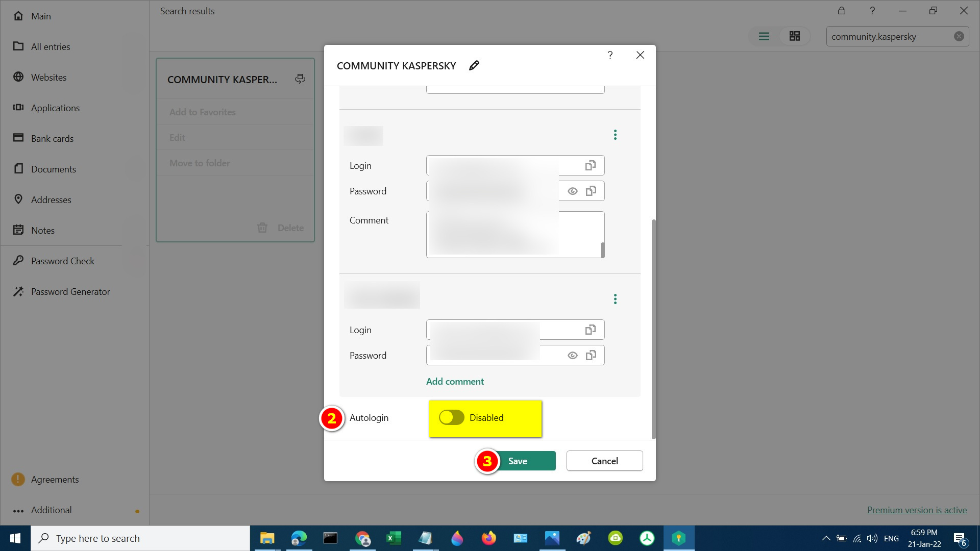Viewport: 980px width, 551px height.
Task: Copy the second account's login
Action: [591, 330]
